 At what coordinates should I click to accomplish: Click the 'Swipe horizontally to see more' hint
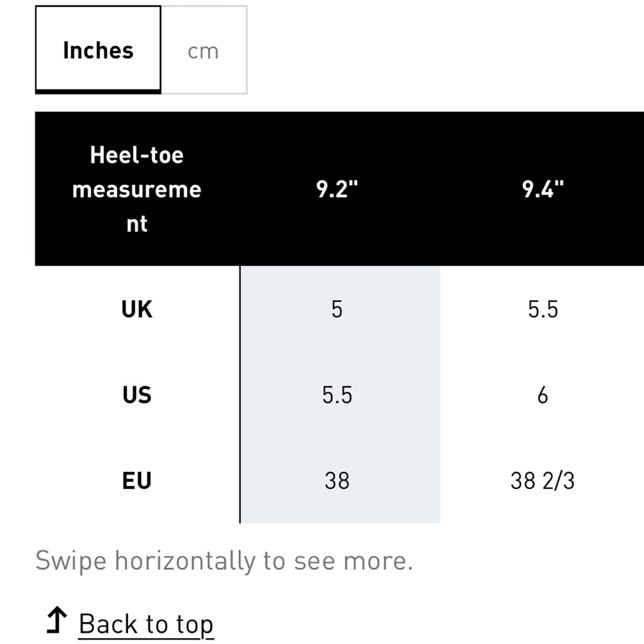tap(224, 561)
